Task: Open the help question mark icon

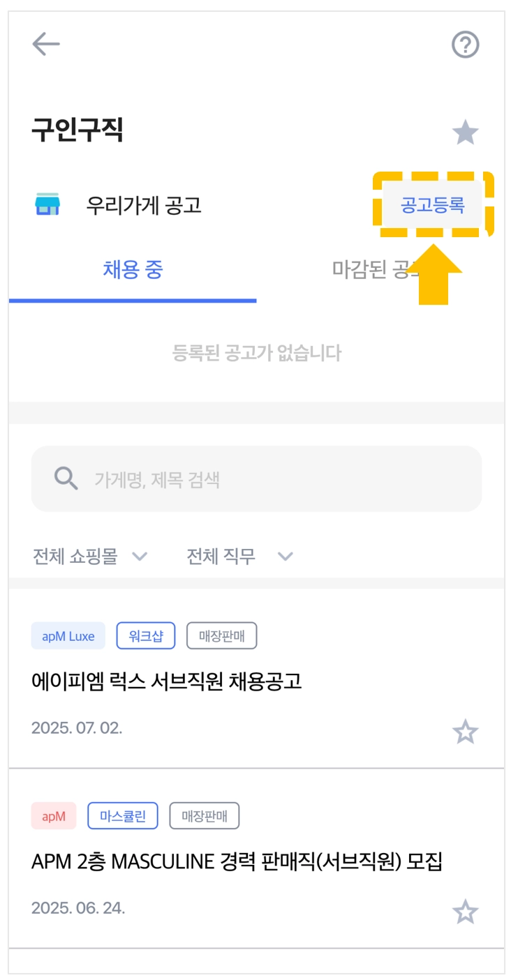Action: (x=465, y=45)
